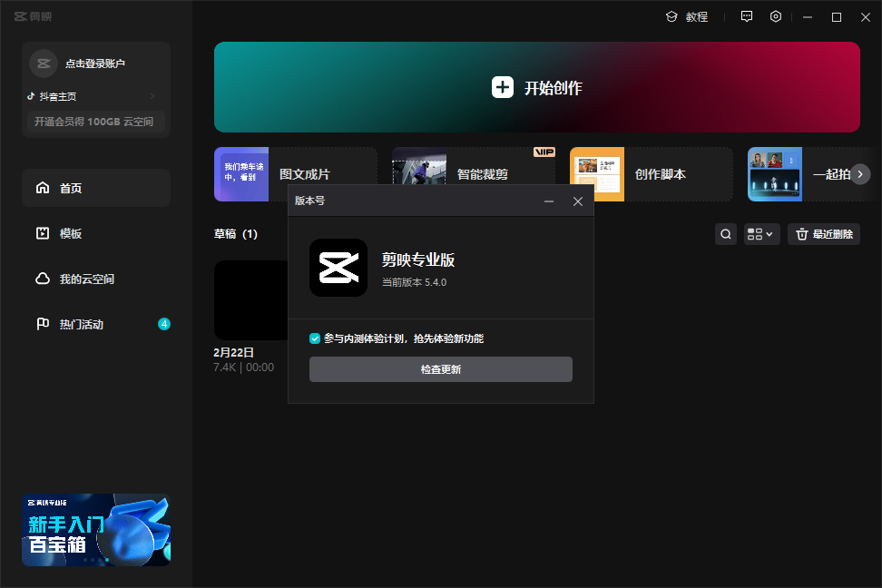Click 点击登录账户 to log in

pyautogui.click(x=95, y=64)
